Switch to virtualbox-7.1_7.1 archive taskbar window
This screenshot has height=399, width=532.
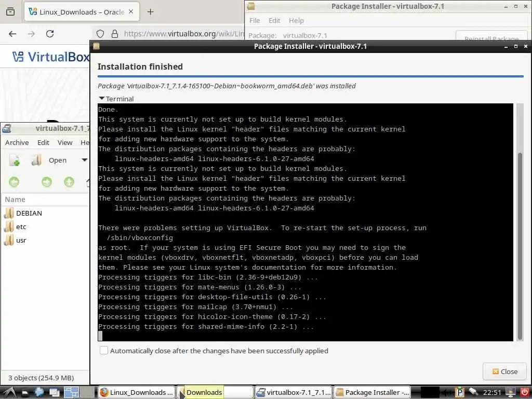(x=294, y=393)
